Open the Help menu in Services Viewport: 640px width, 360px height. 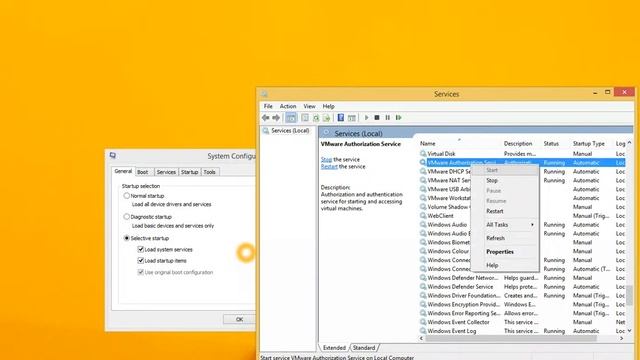click(x=329, y=106)
